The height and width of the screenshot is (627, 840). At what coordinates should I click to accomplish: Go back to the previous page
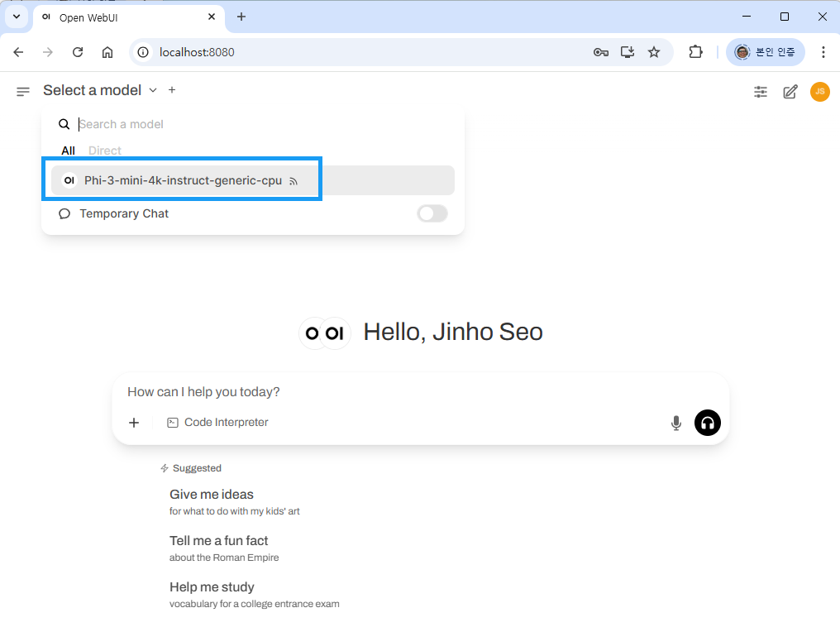18,52
